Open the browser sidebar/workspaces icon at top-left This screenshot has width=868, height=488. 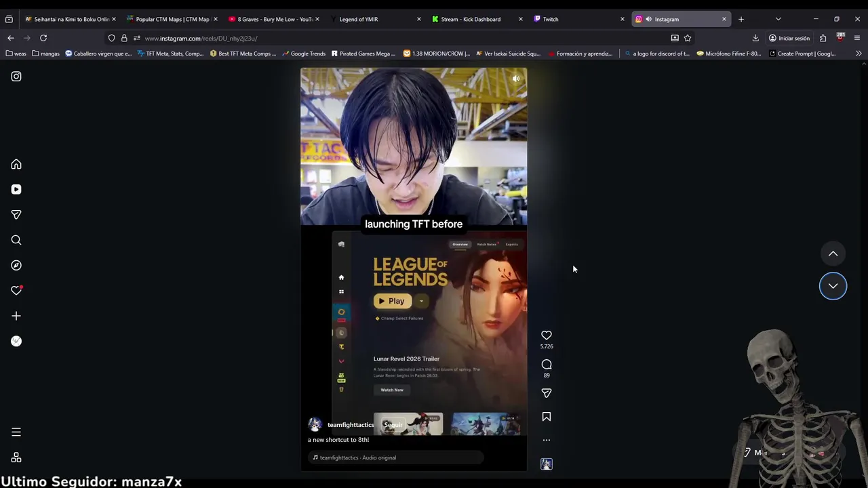tap(9, 19)
